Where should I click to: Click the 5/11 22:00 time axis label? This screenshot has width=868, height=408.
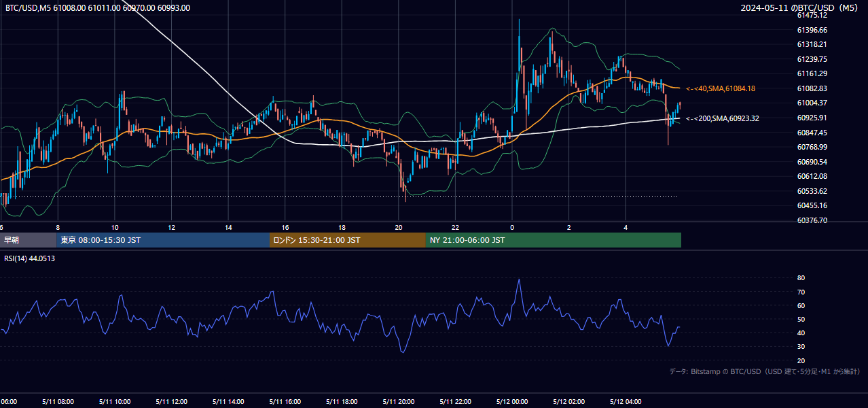pos(456,401)
